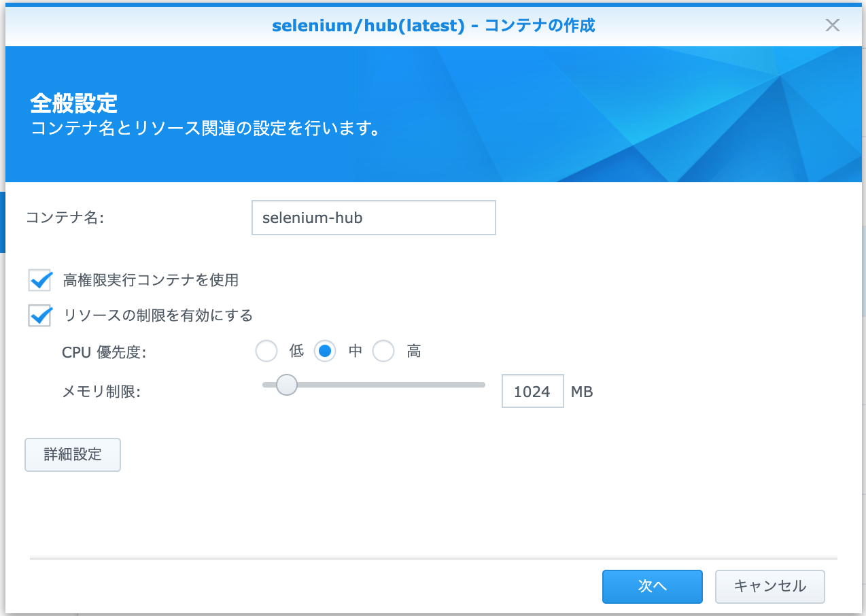Edit the 1024 MB memory value field
This screenshot has height=616, width=866.
point(533,391)
